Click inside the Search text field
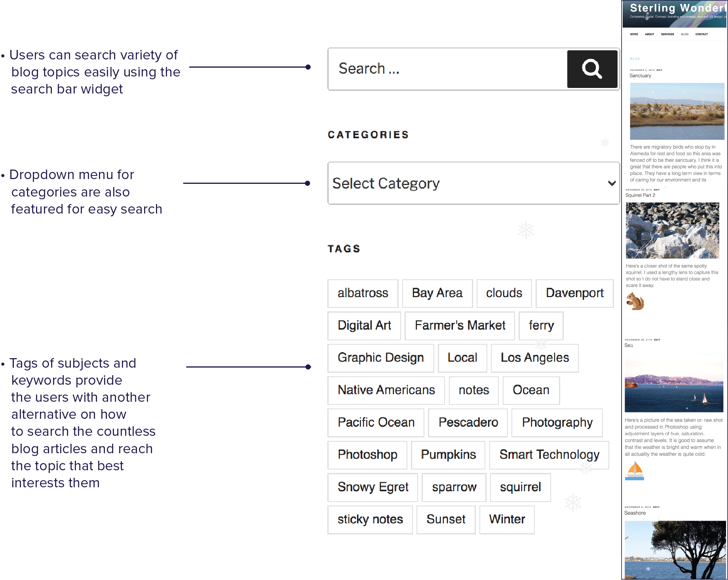The image size is (728, 580). point(448,69)
